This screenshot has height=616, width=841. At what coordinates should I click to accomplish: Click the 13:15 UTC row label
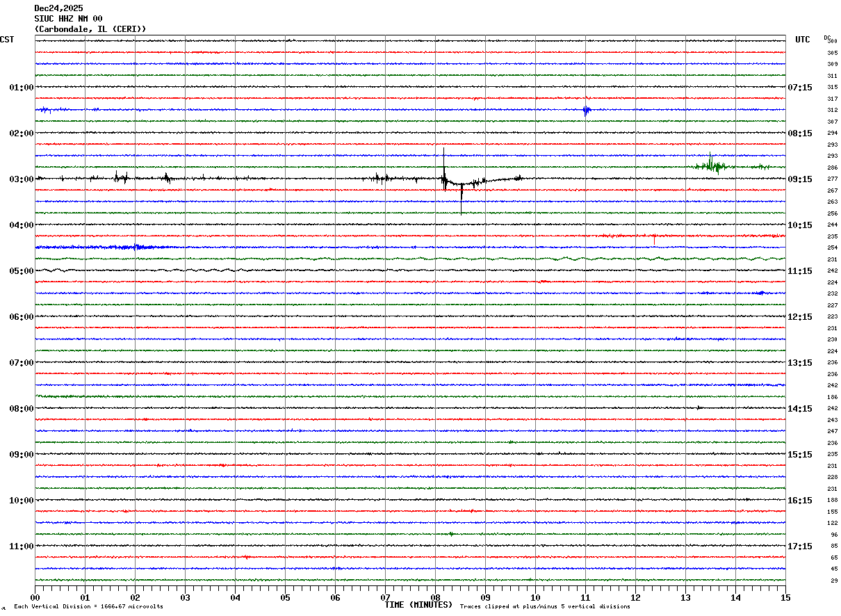(x=800, y=363)
